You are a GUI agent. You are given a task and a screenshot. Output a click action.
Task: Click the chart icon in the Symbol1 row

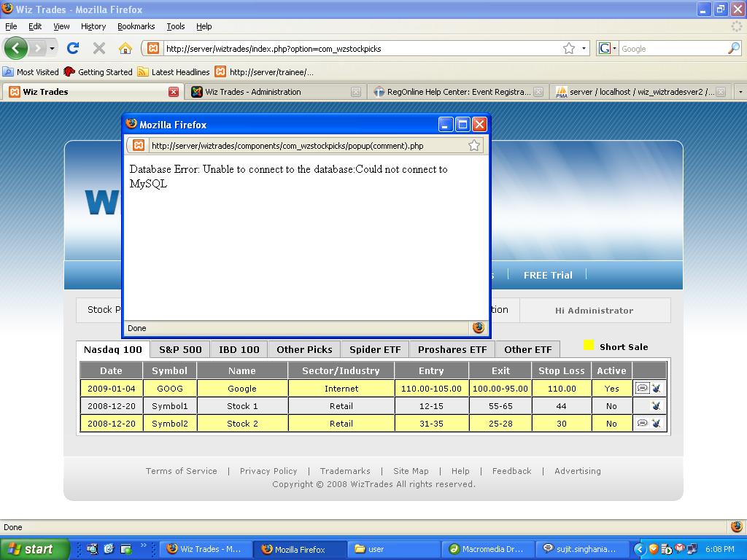click(x=656, y=406)
